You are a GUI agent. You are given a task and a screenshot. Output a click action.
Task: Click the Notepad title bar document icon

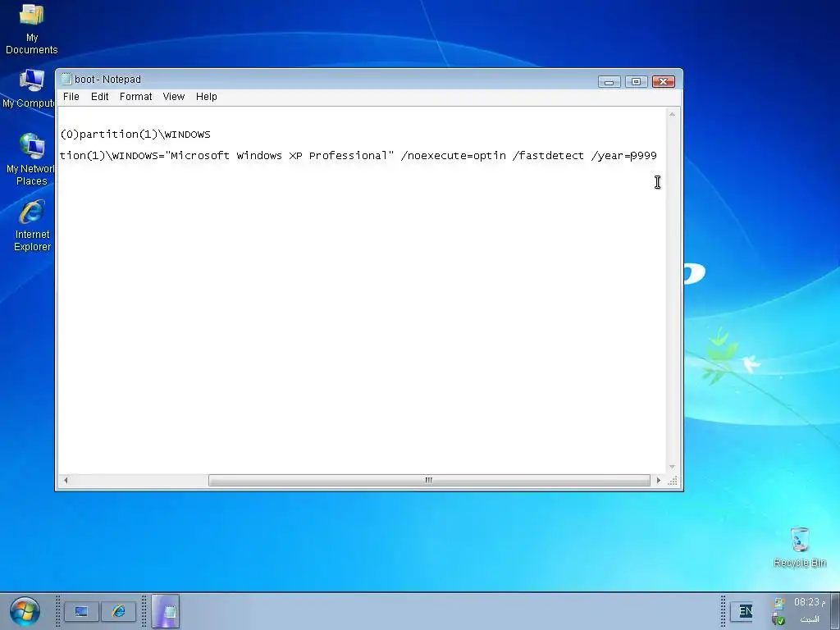(x=66, y=80)
